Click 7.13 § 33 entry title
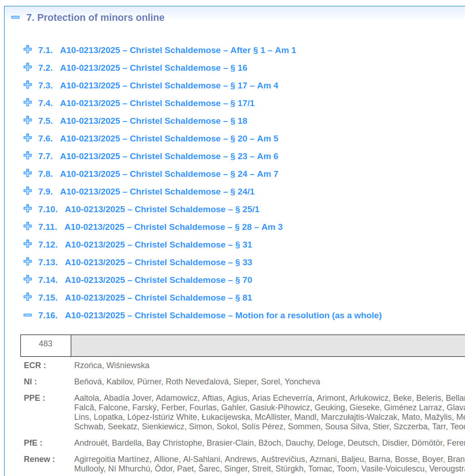 pyautogui.click(x=158, y=262)
